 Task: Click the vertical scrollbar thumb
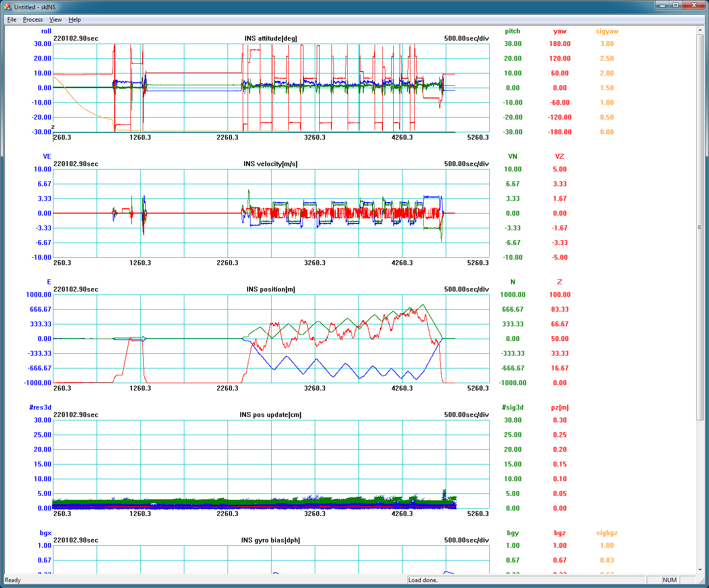click(700, 227)
